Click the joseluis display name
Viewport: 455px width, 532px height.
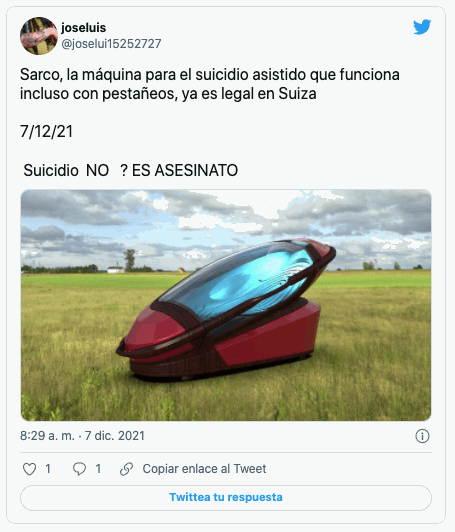83,27
